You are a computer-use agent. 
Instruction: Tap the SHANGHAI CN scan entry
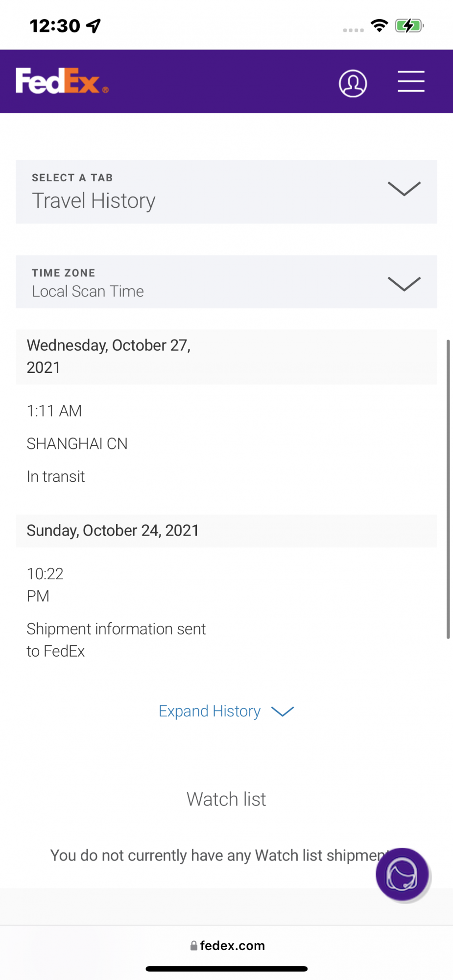click(77, 444)
